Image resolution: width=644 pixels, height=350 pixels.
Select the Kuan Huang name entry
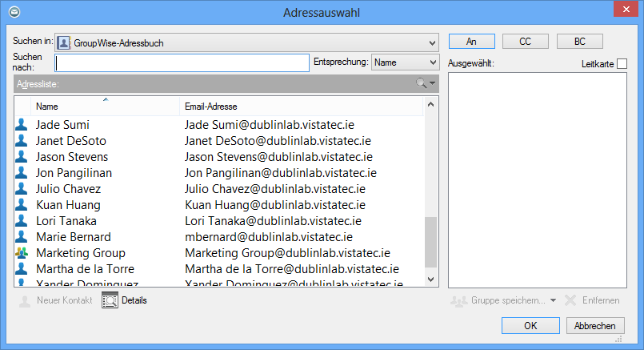point(68,205)
